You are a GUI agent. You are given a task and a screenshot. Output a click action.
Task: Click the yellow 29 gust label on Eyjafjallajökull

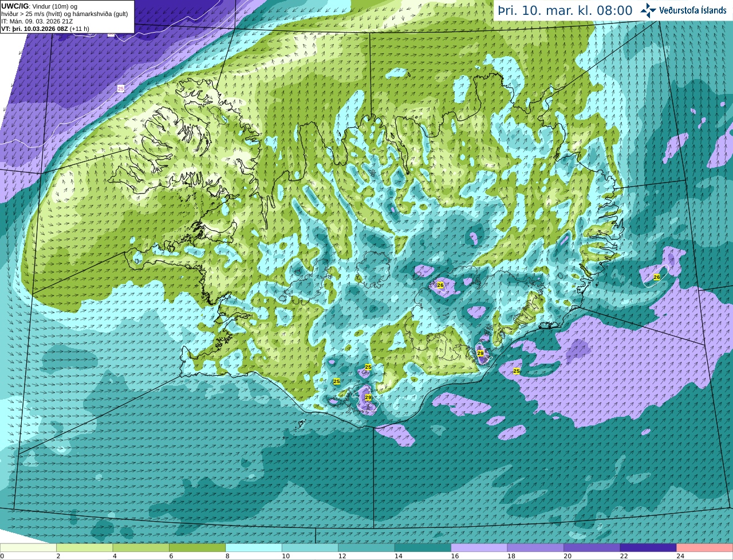tap(368, 397)
